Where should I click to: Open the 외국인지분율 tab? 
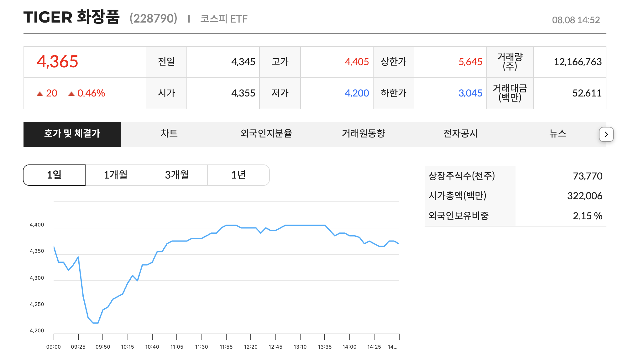coord(267,134)
